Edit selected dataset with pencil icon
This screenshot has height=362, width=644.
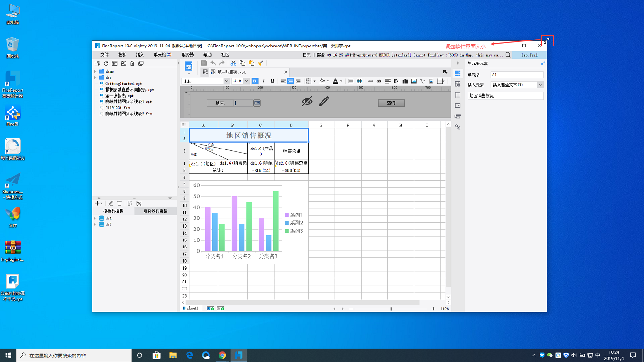(110, 203)
